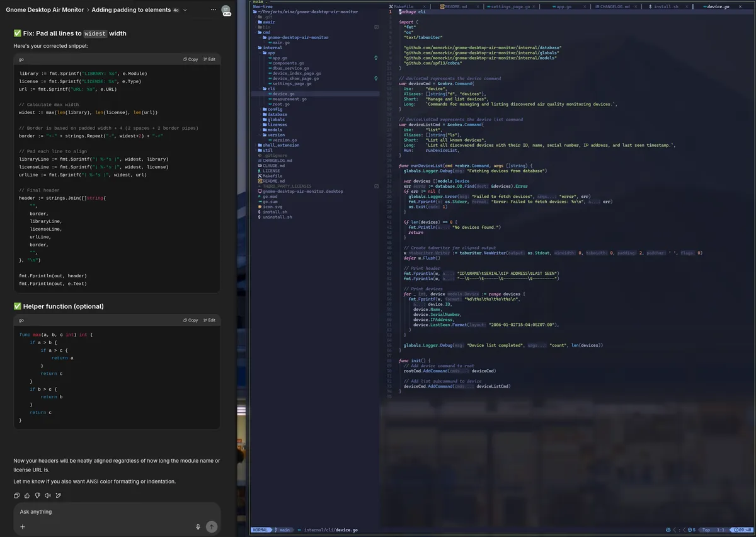Open model selector 4o dropdown
This screenshot has width=756, height=537.
pyautogui.click(x=179, y=10)
